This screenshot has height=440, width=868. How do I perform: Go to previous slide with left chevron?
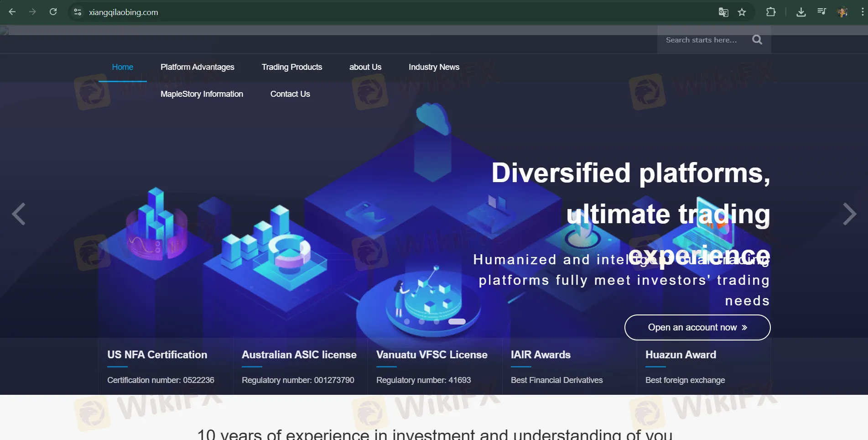pyautogui.click(x=19, y=214)
